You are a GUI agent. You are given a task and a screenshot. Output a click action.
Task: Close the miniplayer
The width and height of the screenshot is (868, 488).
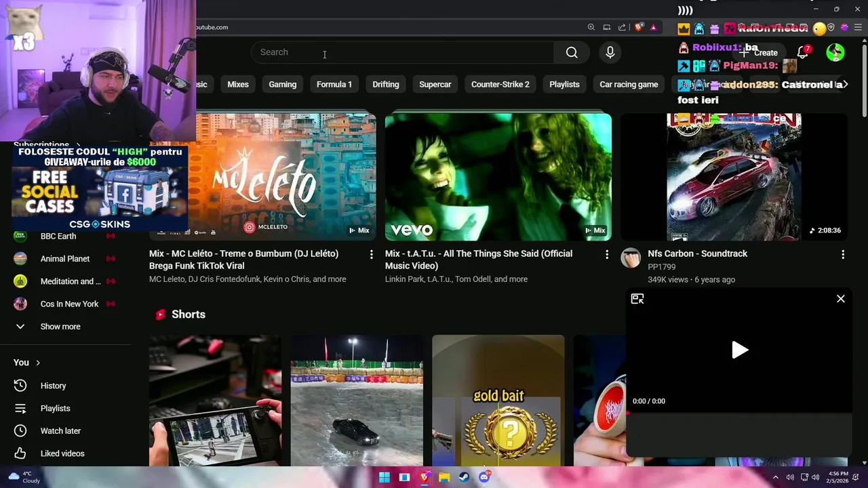click(841, 299)
